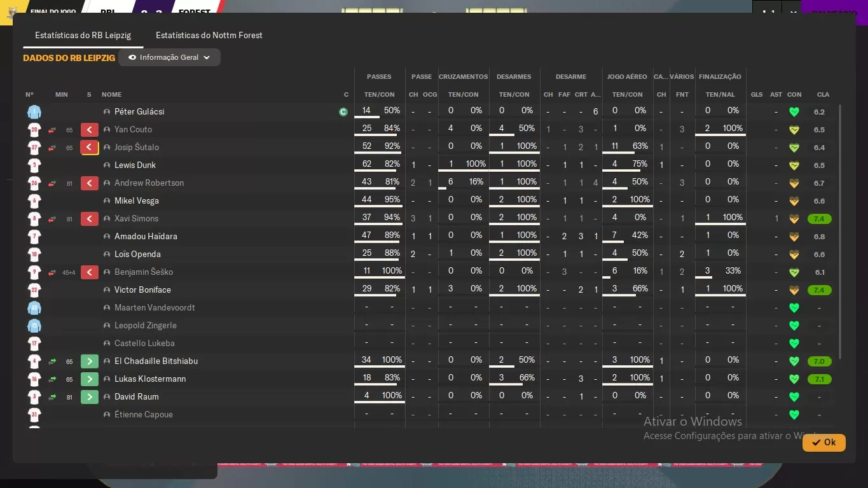Open Victor Boniface's player profile
Image resolution: width=868 pixels, height=488 pixels.
142,289
